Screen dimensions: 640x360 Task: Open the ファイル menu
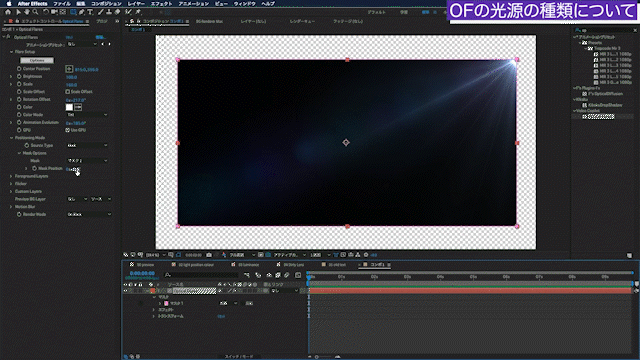62,4
